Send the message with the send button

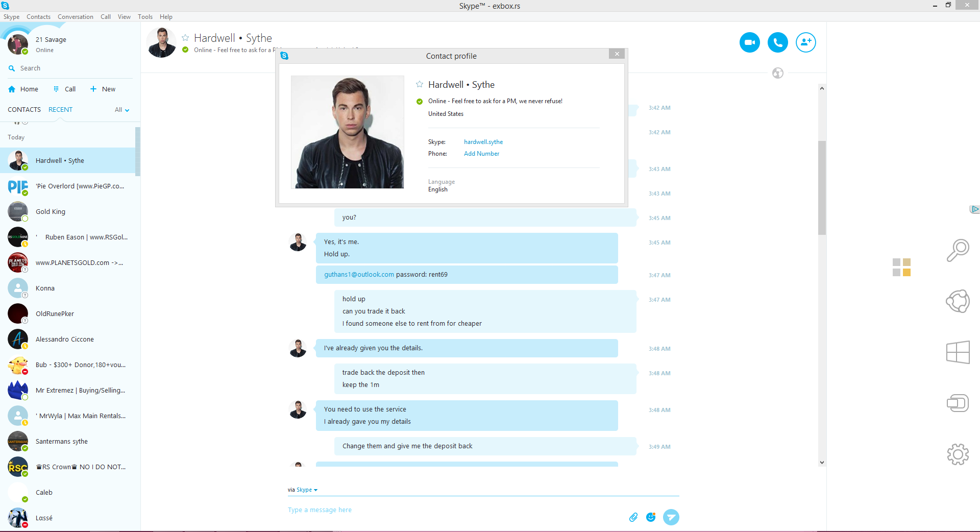(x=671, y=517)
